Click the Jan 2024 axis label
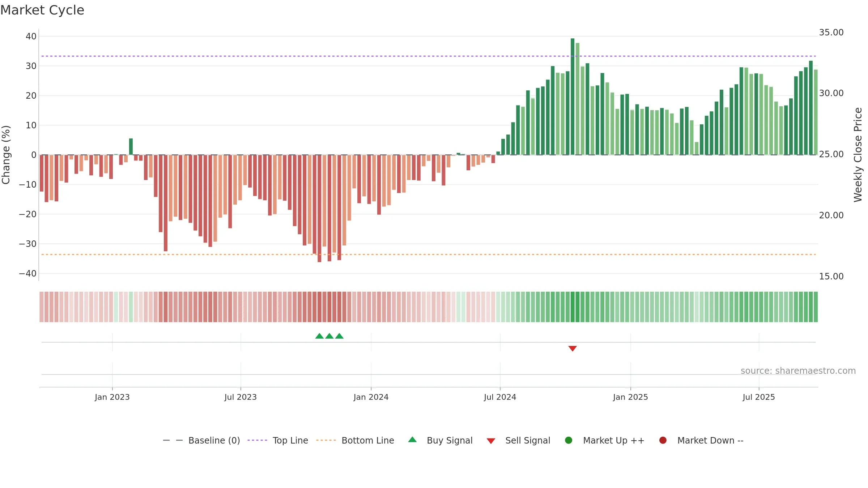Image resolution: width=868 pixels, height=488 pixels. (x=371, y=397)
